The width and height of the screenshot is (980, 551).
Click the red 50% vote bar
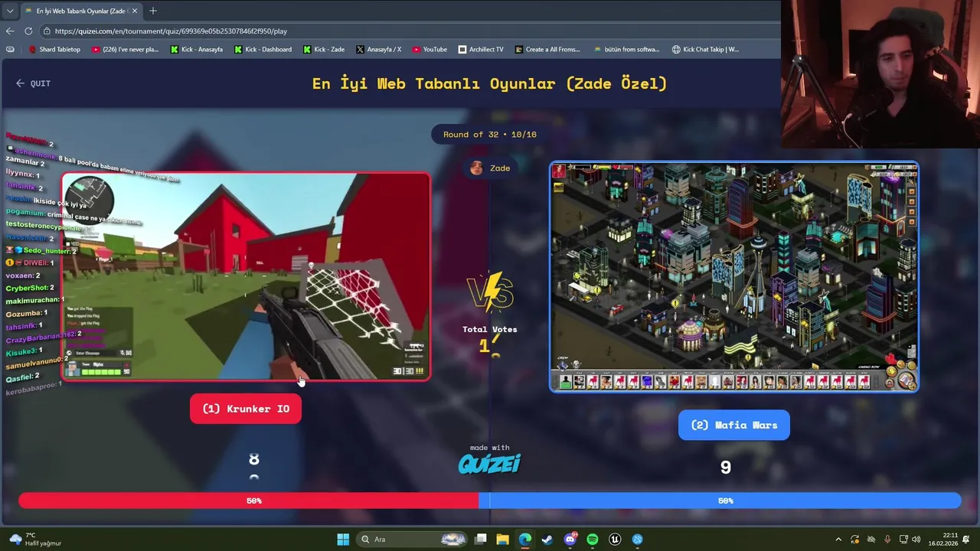click(x=253, y=500)
